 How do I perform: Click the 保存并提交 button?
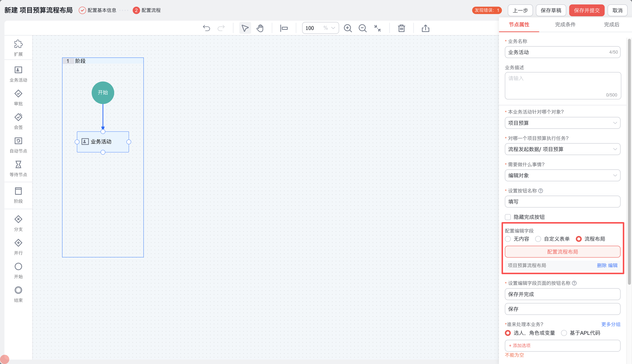[x=587, y=10]
